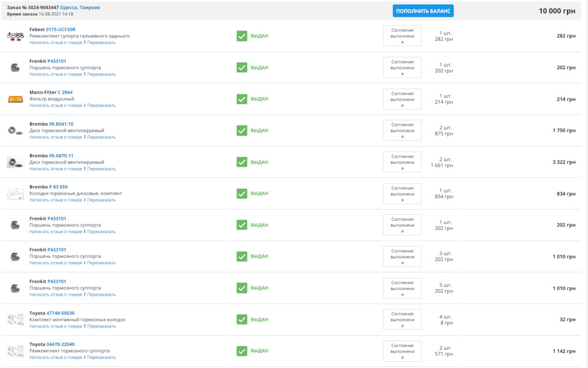Click the green check icon for Mann-Filter C 2964
This screenshot has height=368, width=588.
(x=242, y=99)
